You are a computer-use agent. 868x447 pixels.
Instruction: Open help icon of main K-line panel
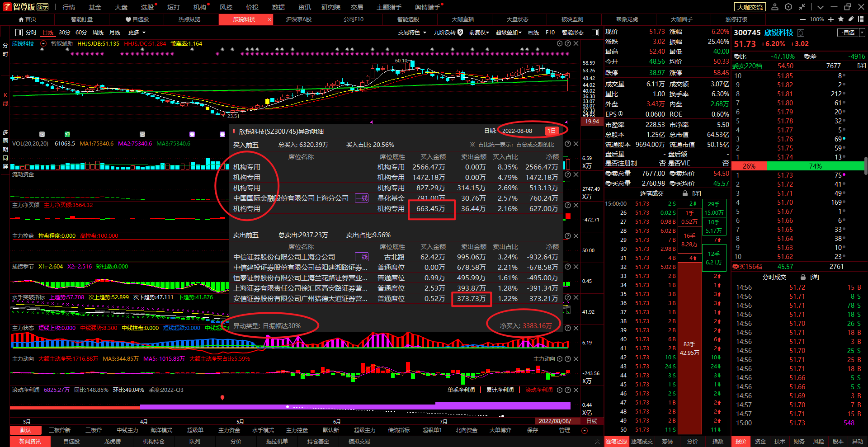tap(568, 44)
